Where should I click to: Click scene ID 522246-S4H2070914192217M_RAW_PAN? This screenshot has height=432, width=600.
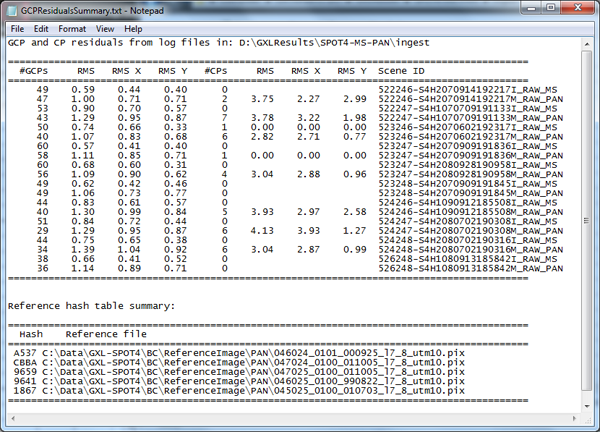click(x=471, y=99)
